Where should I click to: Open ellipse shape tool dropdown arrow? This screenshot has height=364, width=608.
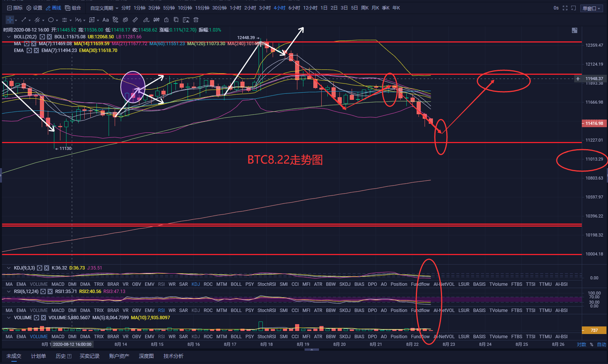pyautogui.click(x=57, y=20)
